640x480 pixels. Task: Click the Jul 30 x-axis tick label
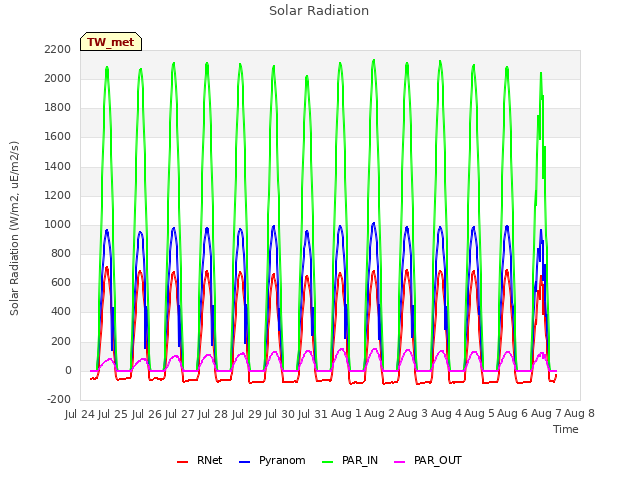[x=280, y=414]
